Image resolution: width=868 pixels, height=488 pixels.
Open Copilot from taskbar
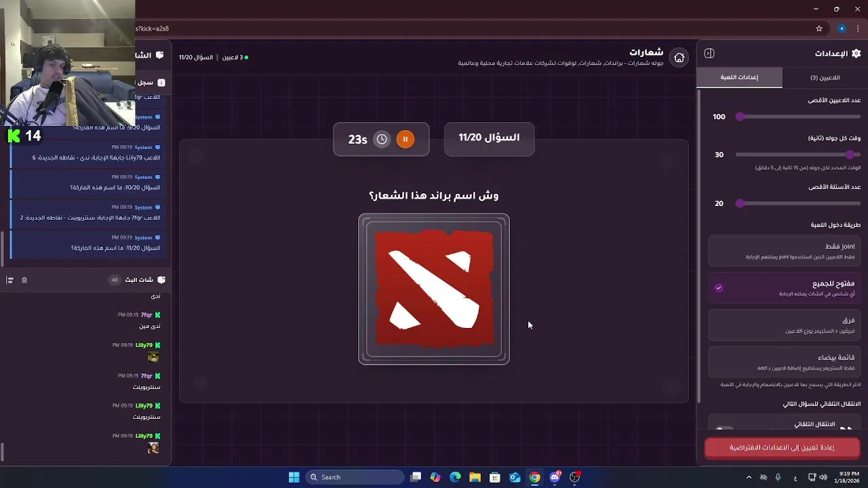click(x=435, y=477)
